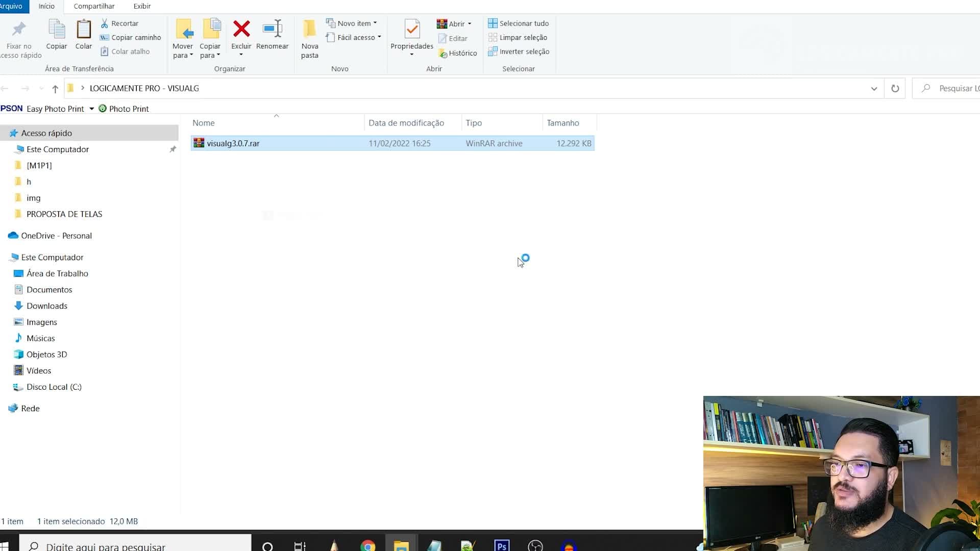Click the Photo Print button
This screenshot has height=551, width=980.
[x=124, y=109]
